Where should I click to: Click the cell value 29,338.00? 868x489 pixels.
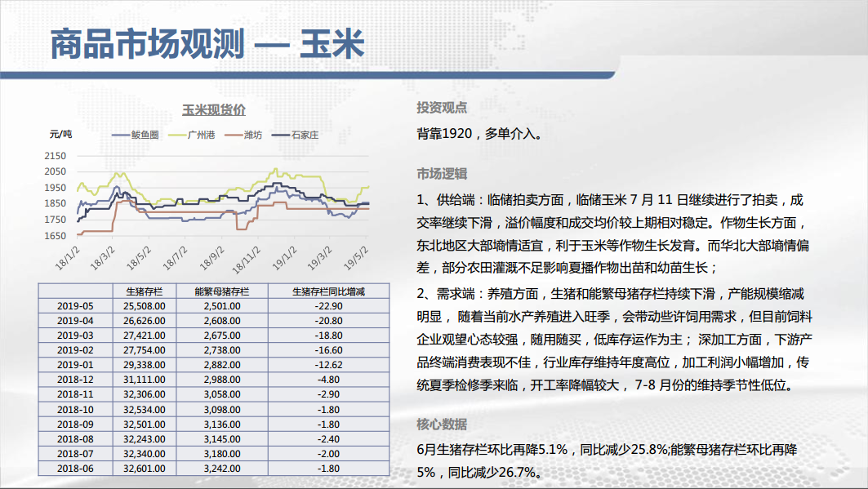145,365
